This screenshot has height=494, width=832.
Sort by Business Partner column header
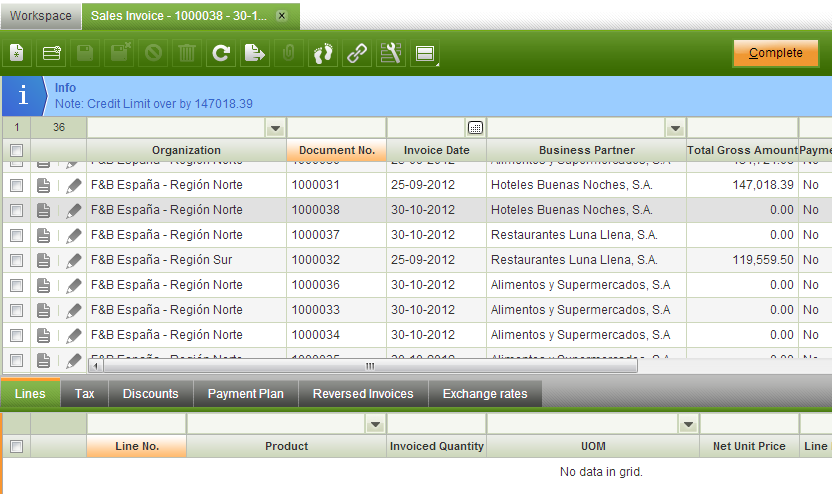[586, 150]
